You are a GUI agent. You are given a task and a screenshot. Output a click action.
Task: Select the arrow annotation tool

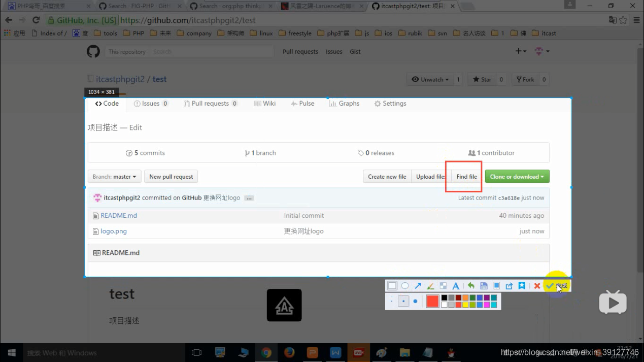tap(418, 286)
